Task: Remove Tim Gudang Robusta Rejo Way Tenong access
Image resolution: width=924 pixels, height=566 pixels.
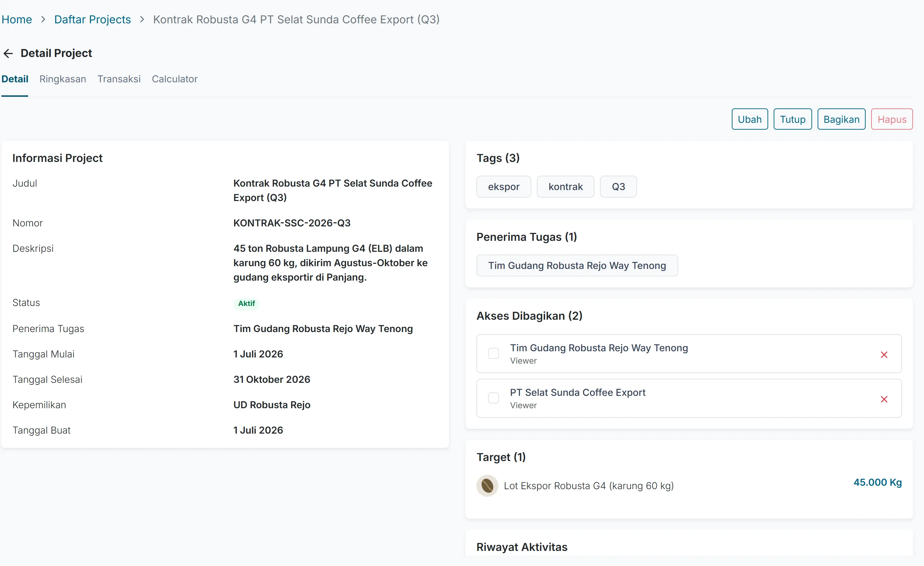Action: [884, 354]
